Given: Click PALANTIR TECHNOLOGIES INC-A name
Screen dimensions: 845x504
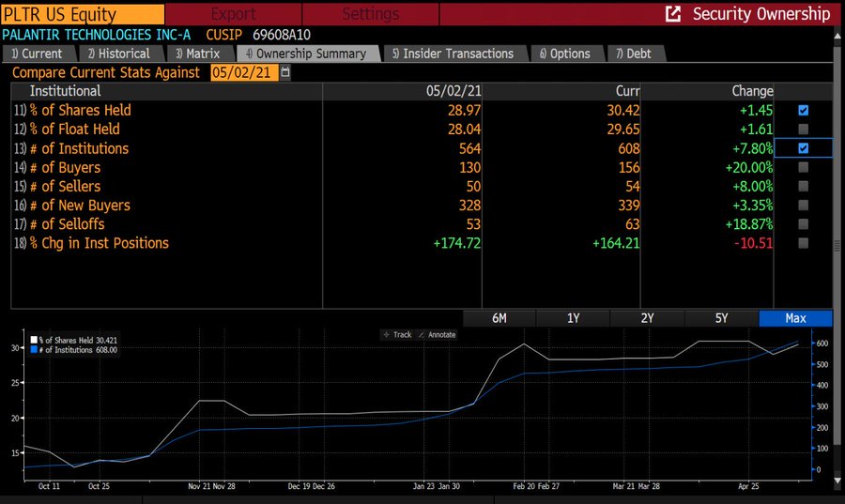Looking at the screenshot, I should point(97,35).
